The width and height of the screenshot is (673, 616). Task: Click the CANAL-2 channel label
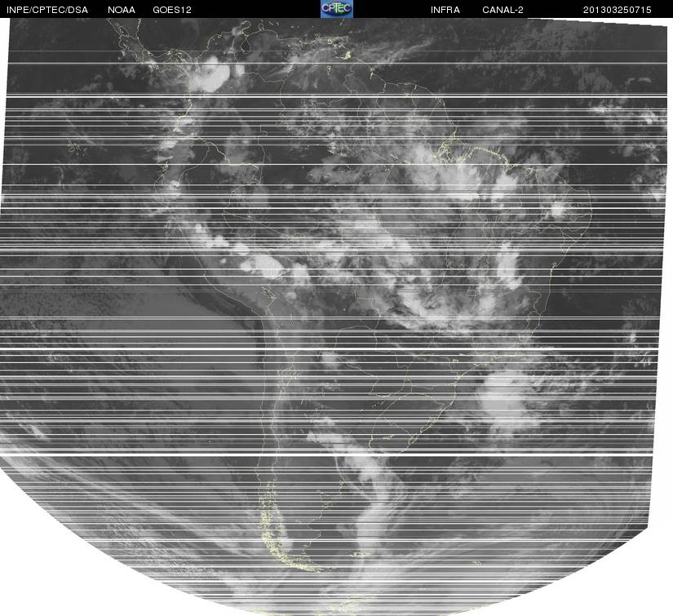point(503,10)
